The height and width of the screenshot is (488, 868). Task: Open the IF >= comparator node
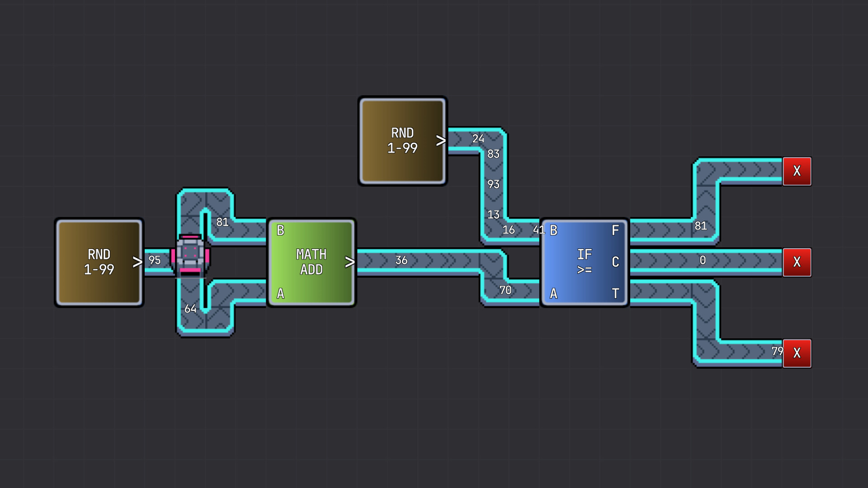(584, 262)
